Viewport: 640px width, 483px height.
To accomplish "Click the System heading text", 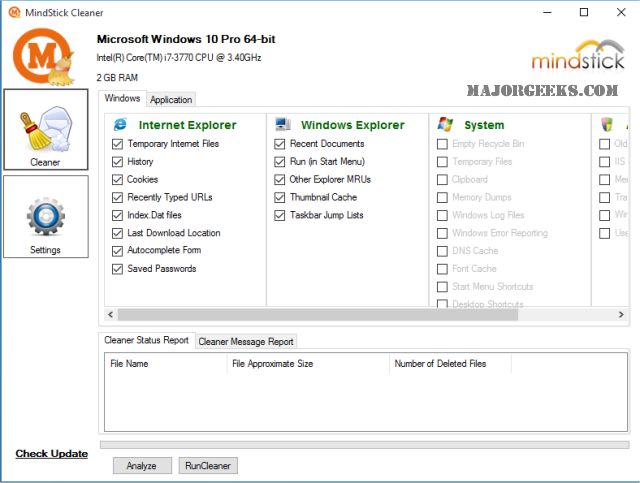I will tap(484, 125).
